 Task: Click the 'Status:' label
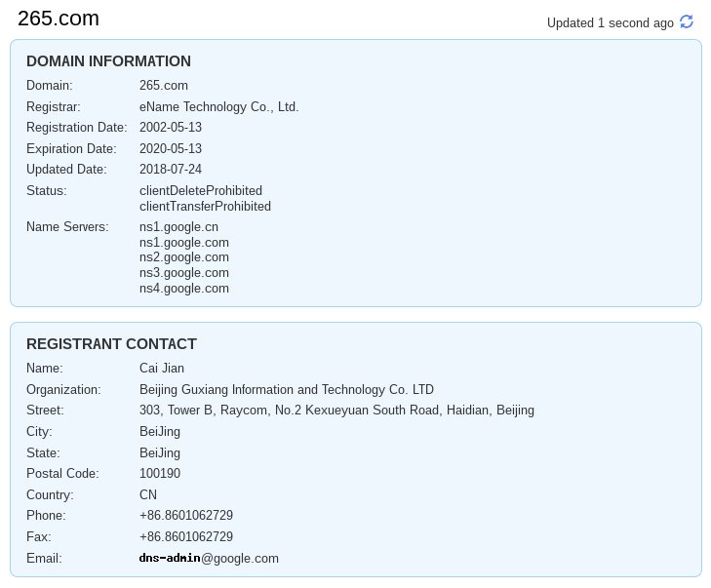click(x=47, y=190)
